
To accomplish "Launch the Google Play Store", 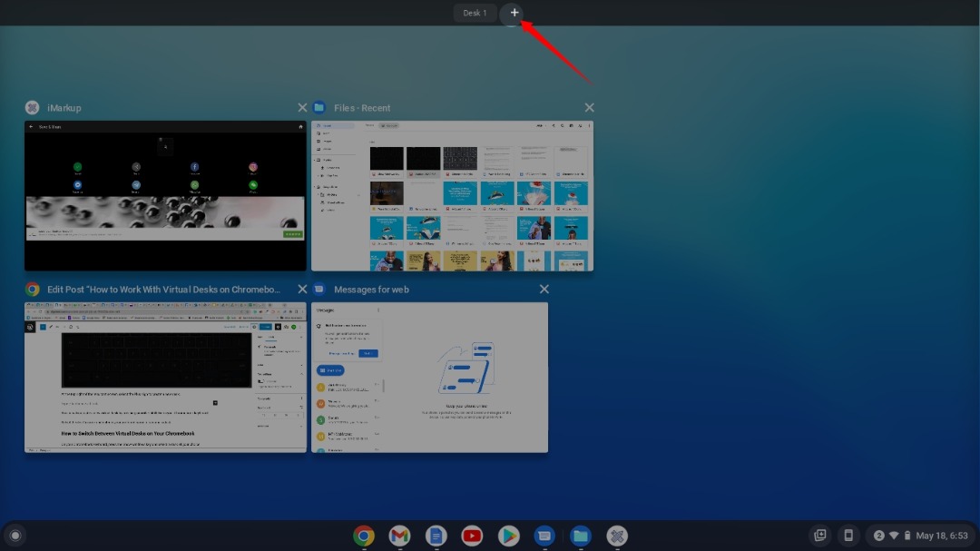I will coord(508,536).
